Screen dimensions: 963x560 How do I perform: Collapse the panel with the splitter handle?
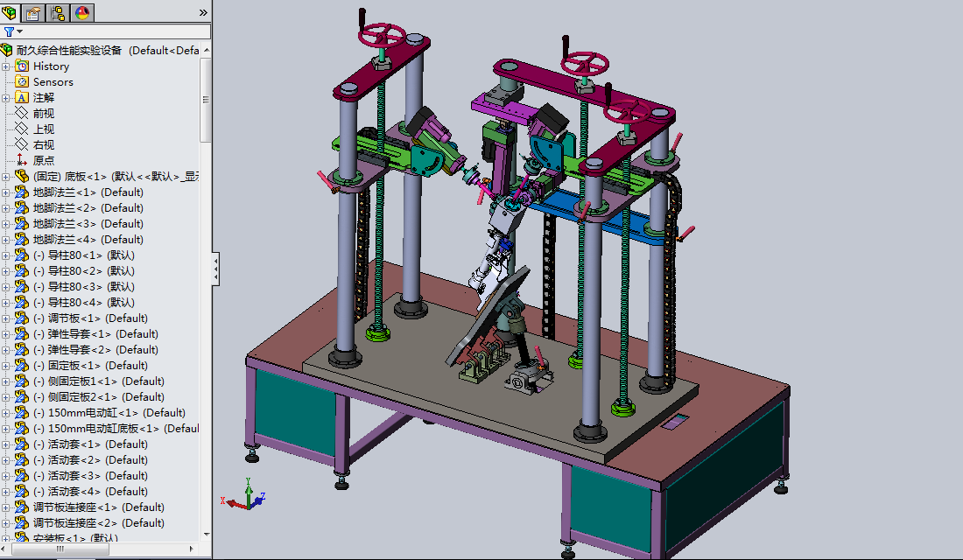click(215, 269)
